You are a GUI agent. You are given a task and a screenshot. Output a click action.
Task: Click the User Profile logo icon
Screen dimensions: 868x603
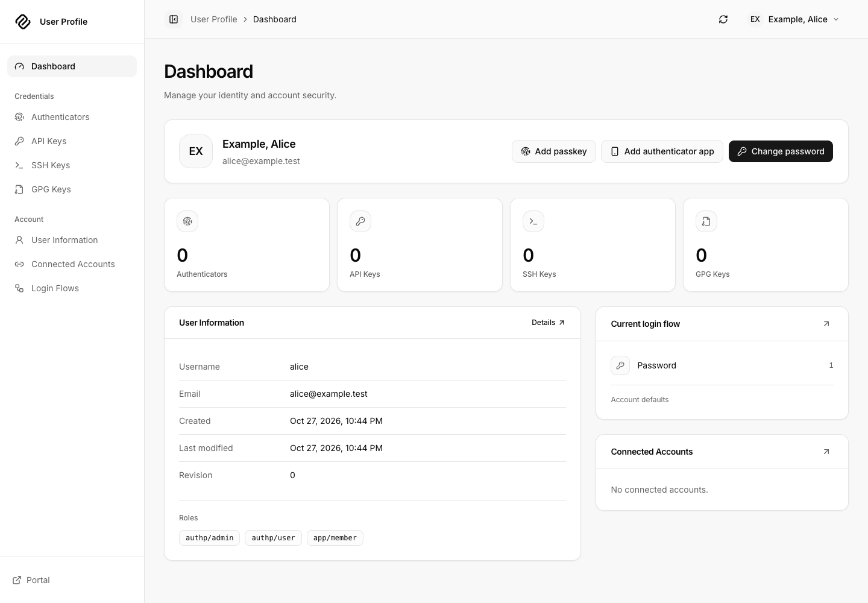23,22
